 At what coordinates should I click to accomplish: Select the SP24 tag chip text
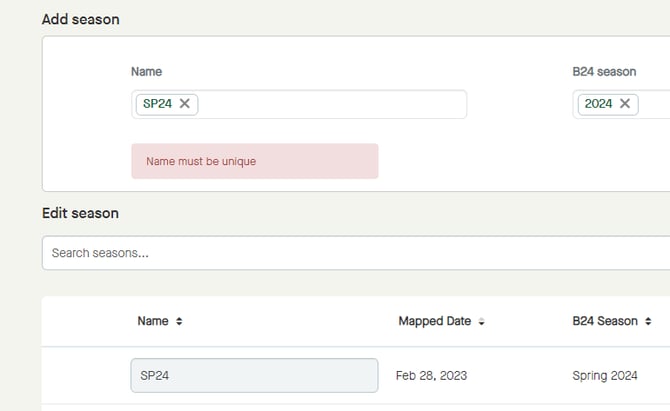coord(157,104)
